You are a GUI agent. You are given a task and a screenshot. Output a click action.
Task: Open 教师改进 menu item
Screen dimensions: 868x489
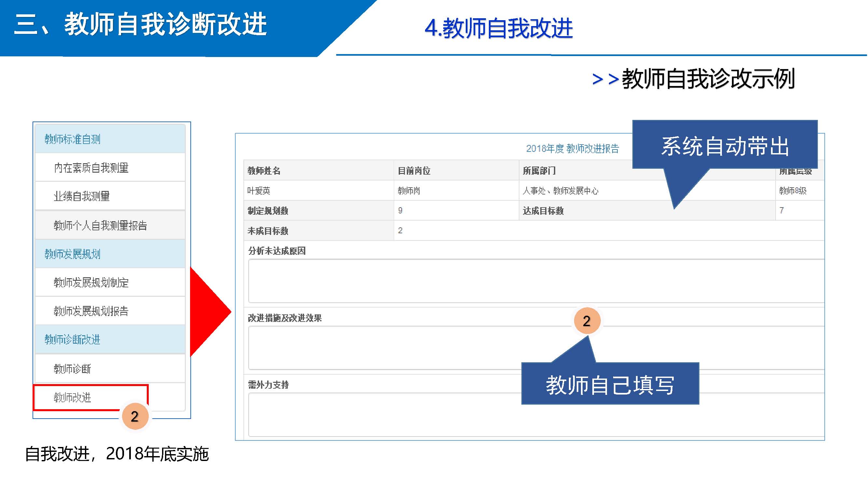(73, 397)
